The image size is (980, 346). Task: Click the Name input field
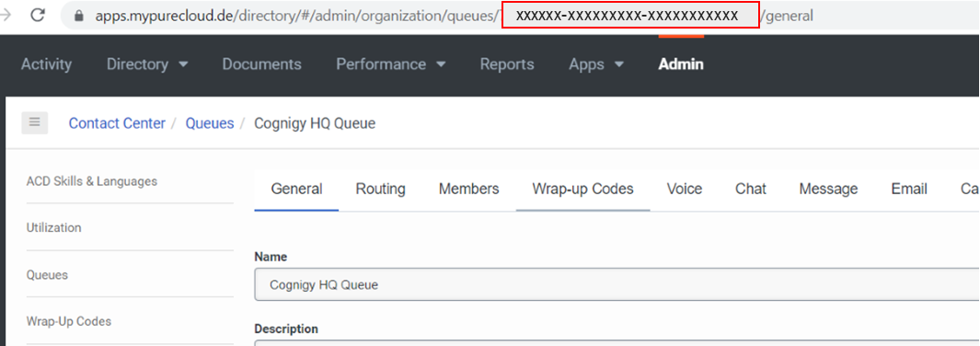pyautogui.click(x=617, y=284)
